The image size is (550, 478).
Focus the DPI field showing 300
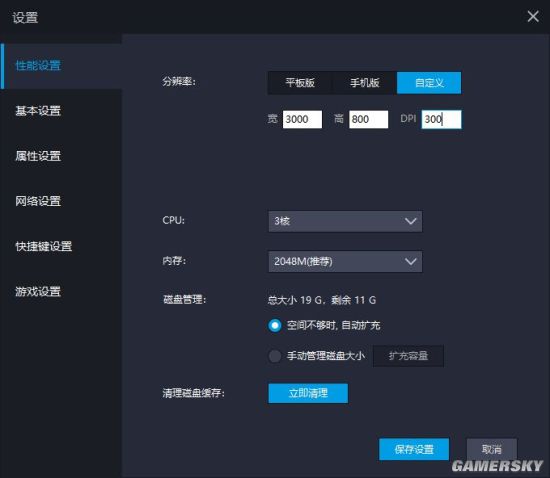pyautogui.click(x=442, y=119)
